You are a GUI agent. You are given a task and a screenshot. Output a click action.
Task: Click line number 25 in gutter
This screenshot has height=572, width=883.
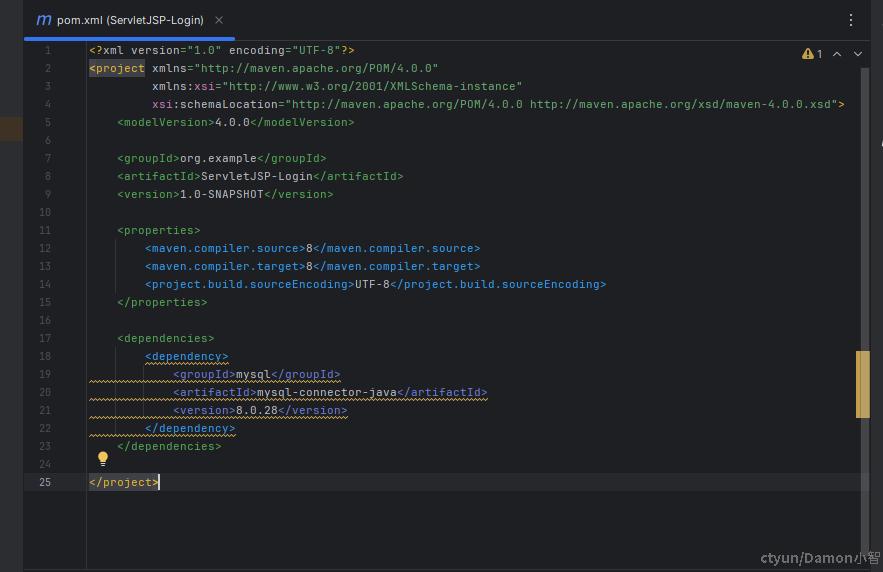click(x=45, y=482)
